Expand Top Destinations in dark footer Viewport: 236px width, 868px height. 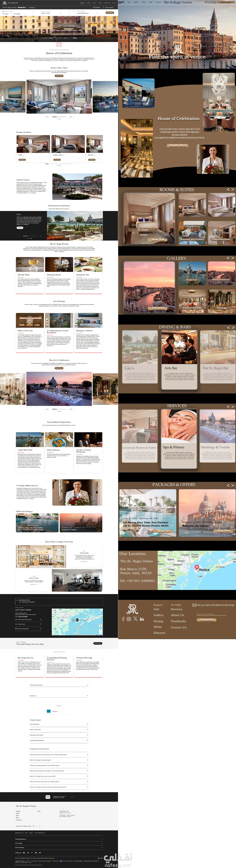[x=59, y=839]
